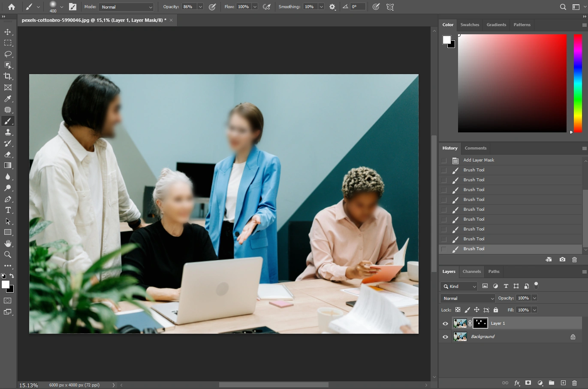588x389 pixels.
Task: Select the Zoom tool
Action: tap(8, 254)
